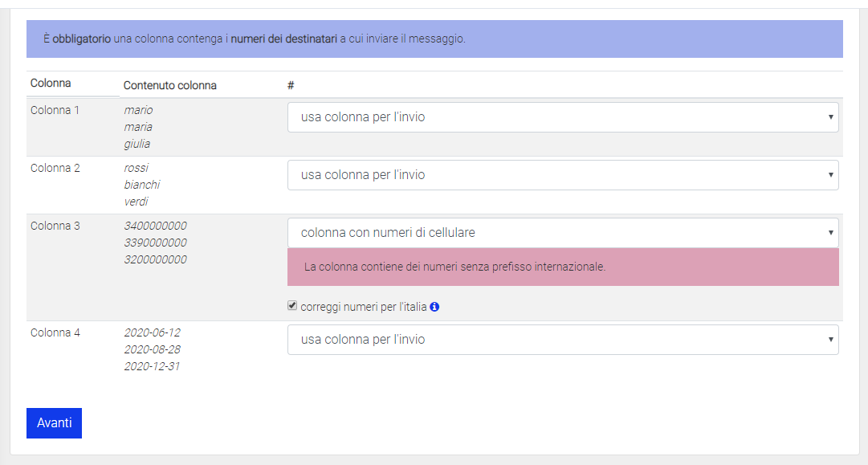Click the blue obbligatorio notice banner

point(434,39)
